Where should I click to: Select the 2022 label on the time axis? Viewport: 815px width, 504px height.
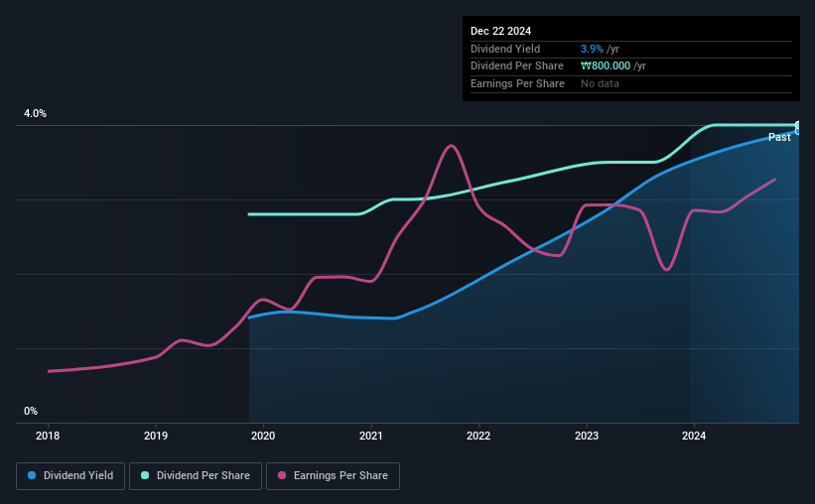[478, 436]
